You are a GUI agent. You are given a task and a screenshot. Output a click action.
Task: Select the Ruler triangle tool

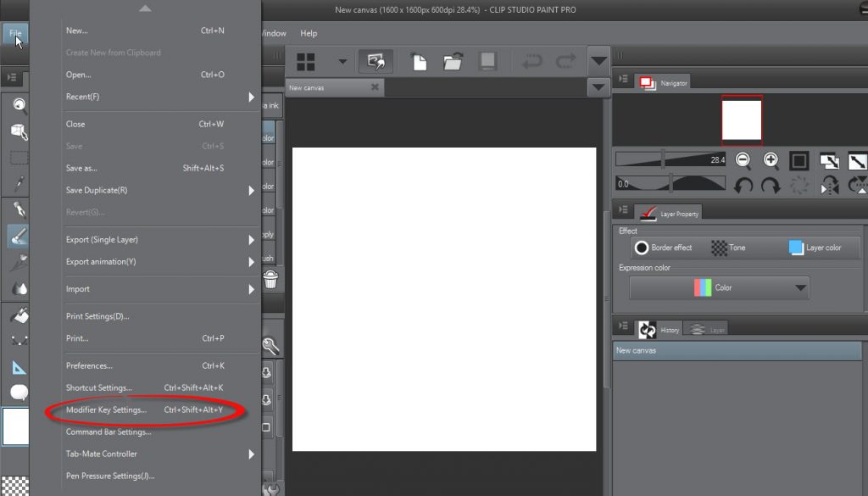[x=19, y=367]
